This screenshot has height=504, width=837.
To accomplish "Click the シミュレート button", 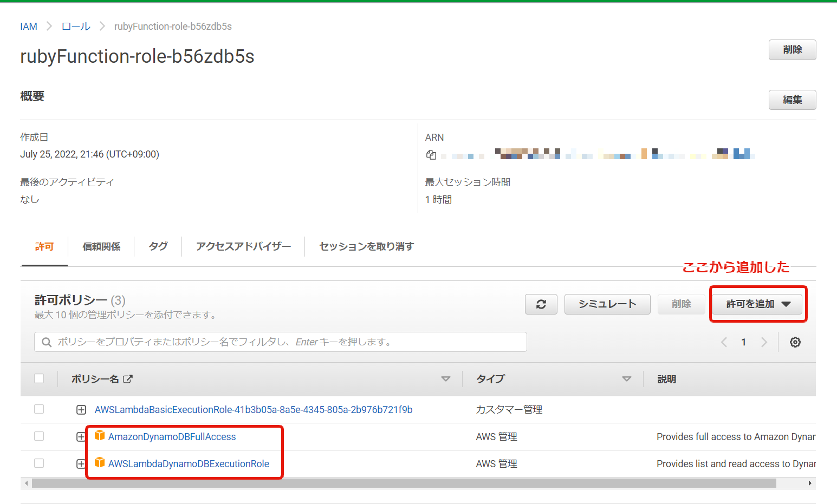I will 607,304.
